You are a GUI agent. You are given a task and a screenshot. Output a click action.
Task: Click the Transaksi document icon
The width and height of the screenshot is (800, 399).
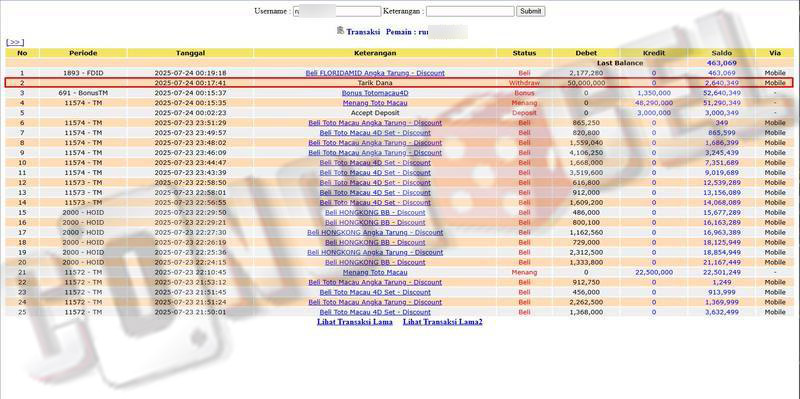[340, 31]
